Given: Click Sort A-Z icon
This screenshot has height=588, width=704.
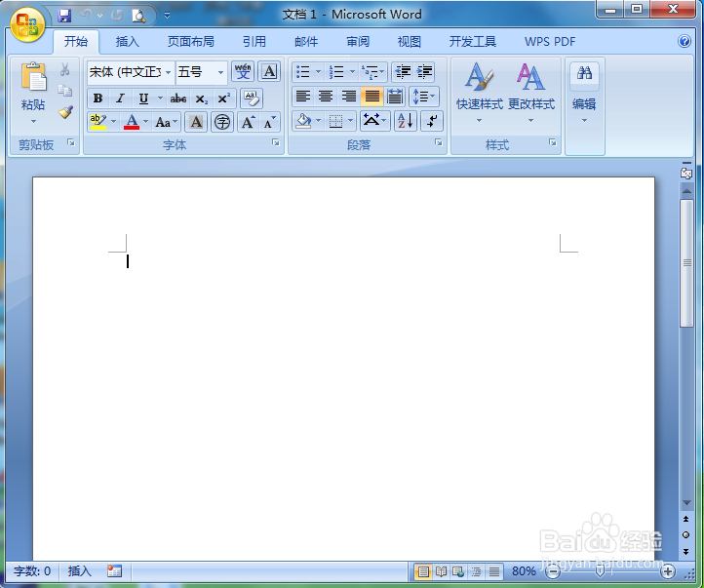Looking at the screenshot, I should click(406, 121).
